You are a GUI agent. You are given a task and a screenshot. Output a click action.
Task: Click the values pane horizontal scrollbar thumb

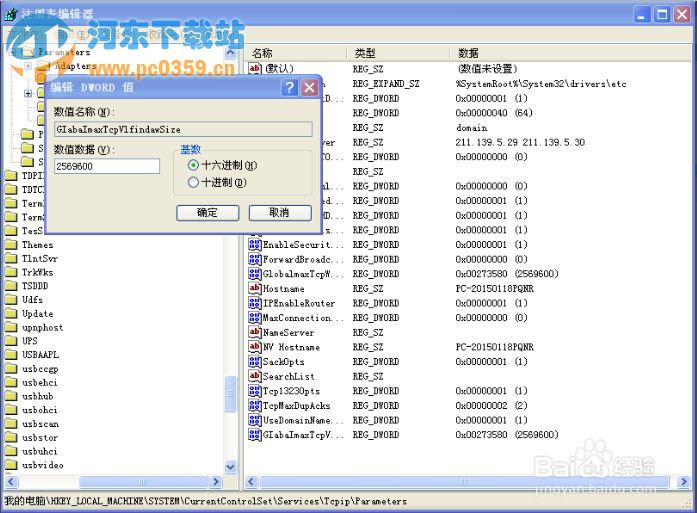465,481
